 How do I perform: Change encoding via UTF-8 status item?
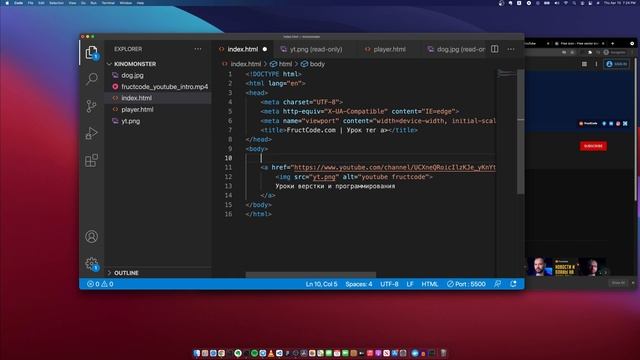pos(389,284)
